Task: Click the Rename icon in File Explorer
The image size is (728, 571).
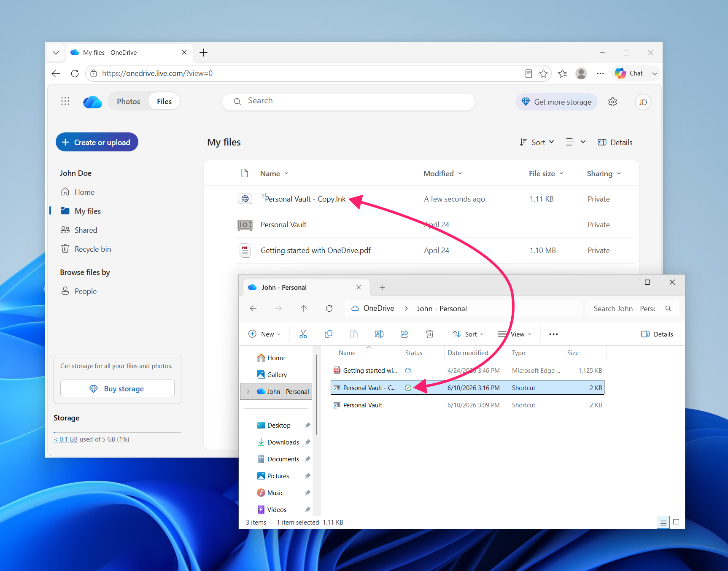Action: (x=379, y=334)
